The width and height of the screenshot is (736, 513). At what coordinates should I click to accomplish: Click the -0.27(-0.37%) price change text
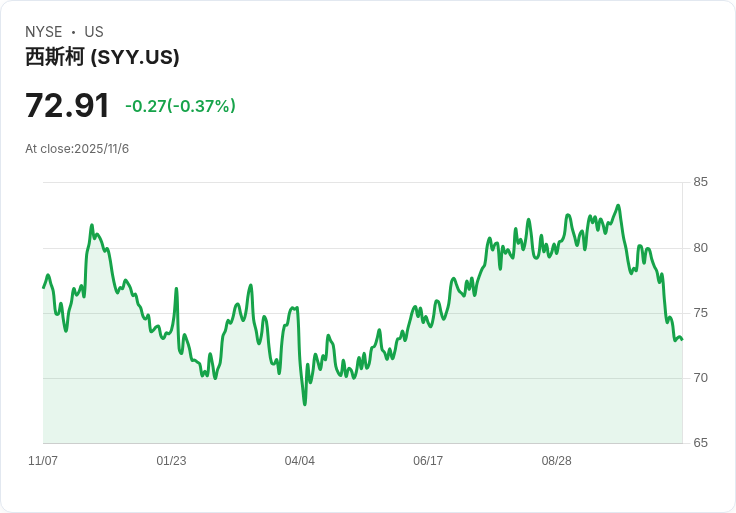180,106
